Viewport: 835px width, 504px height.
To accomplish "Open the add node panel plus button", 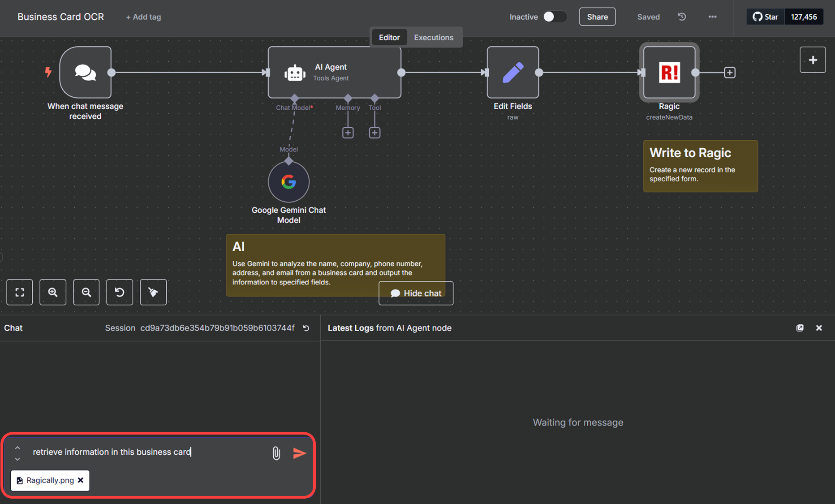I will click(x=813, y=60).
